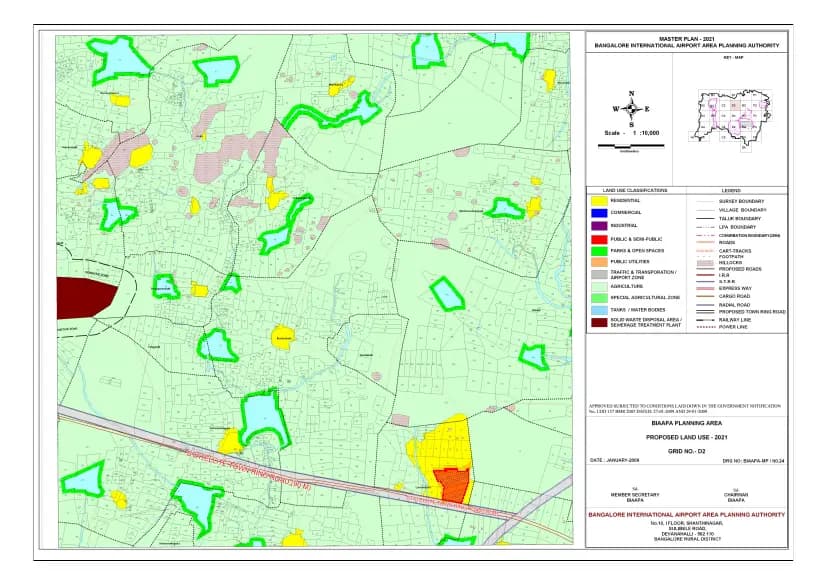Screen dimensions: 827x585
Task: Click the 'RADIAL ROAD' label
Action: pyautogui.click(x=734, y=305)
